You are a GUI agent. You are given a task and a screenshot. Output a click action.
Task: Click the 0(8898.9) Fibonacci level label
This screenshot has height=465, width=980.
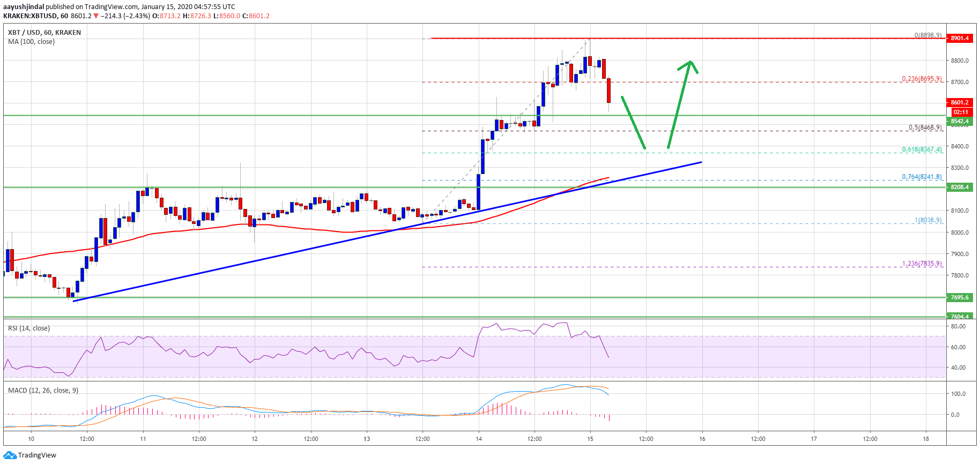point(928,35)
